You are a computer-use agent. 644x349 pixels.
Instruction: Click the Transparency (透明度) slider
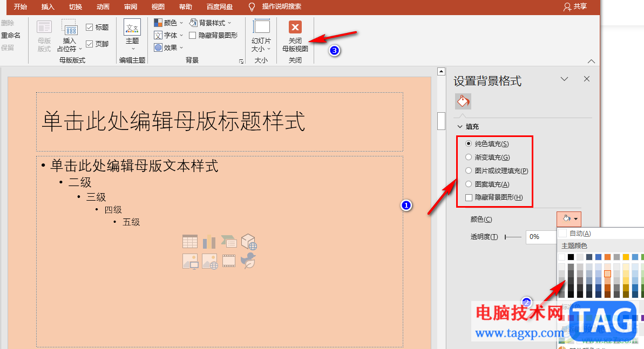(x=513, y=237)
